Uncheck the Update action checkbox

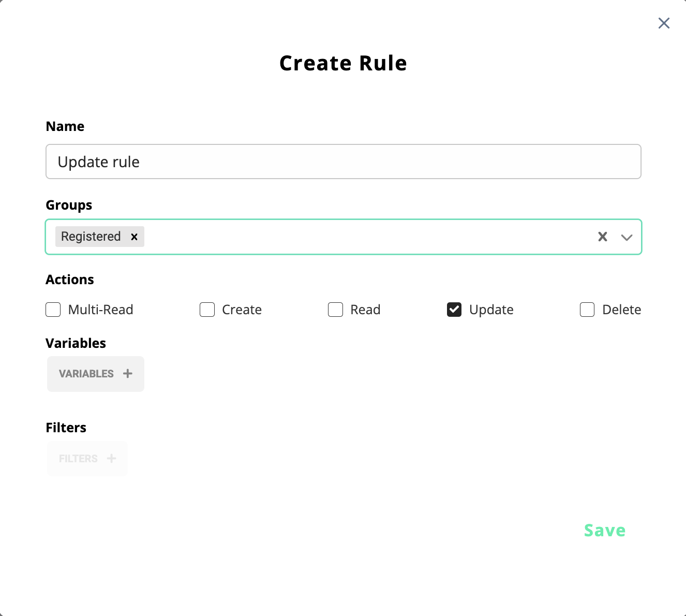pyautogui.click(x=454, y=310)
